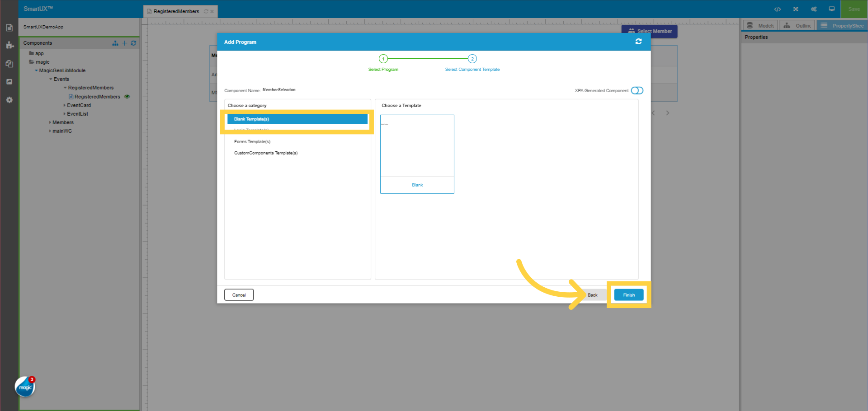Open code view from the top toolbar
Screen dimensions: 868x411
tap(778, 9)
